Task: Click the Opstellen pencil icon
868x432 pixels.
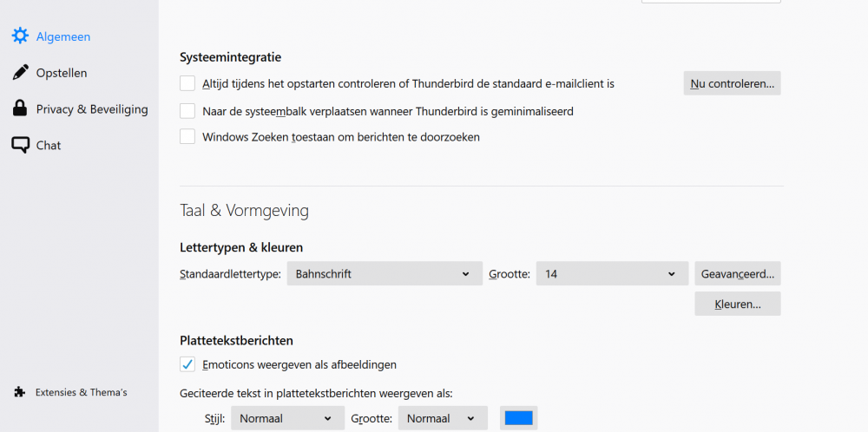Action: click(x=20, y=73)
